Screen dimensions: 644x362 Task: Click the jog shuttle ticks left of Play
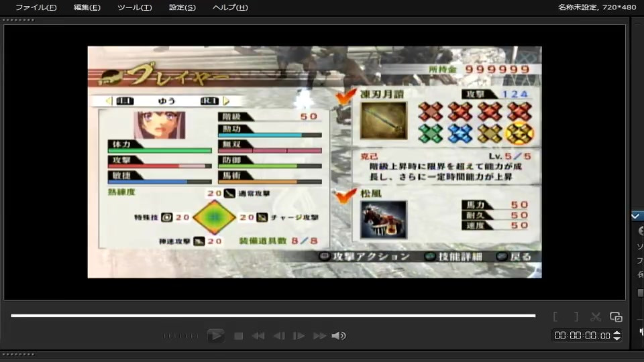click(180, 336)
